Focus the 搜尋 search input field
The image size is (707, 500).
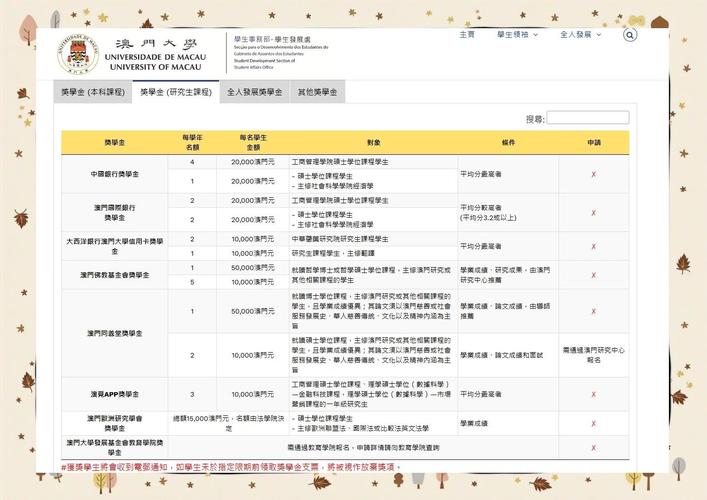pyautogui.click(x=588, y=118)
